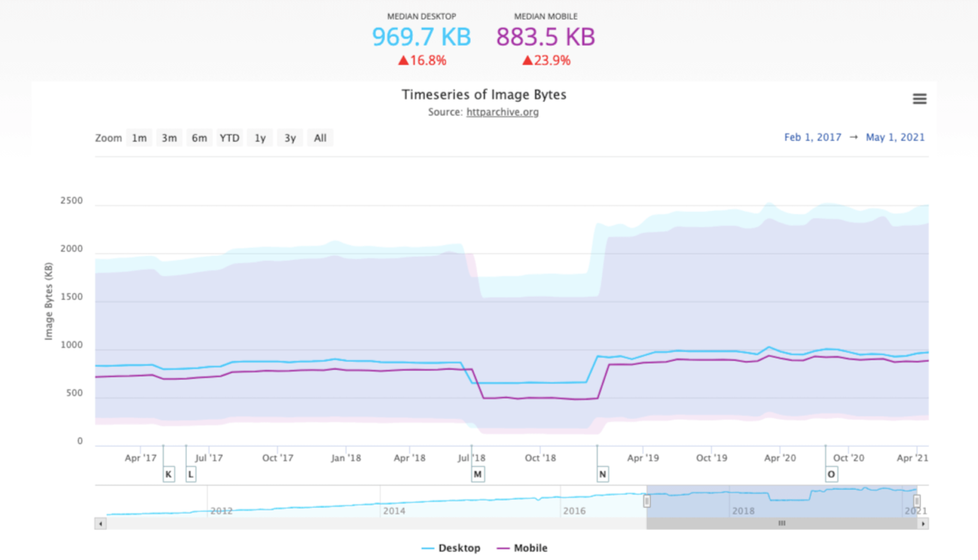
Task: Select annotation flag N on the axis
Action: 602,474
